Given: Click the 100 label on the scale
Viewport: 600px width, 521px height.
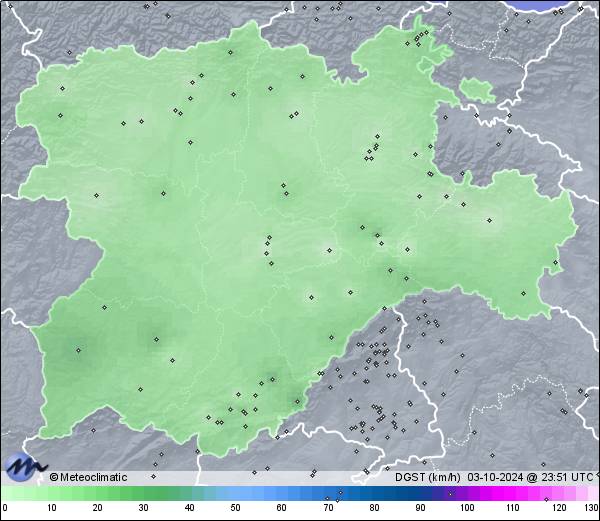Looking at the screenshot, I should coord(467,508).
